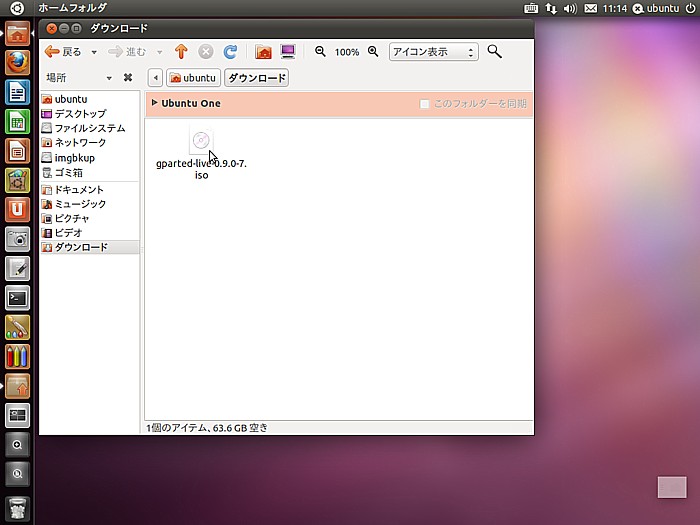Open the back history dropdown arrow
The width and height of the screenshot is (700, 525).
94,52
